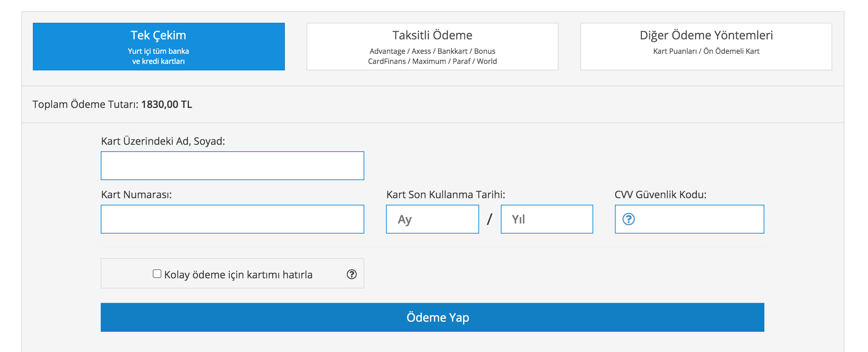Open help icon beside remember card option

(352, 274)
